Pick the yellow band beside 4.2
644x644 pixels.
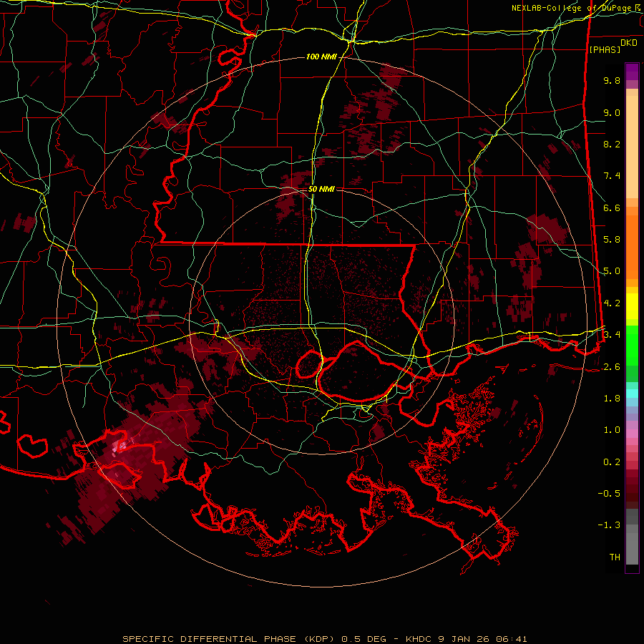632,306
